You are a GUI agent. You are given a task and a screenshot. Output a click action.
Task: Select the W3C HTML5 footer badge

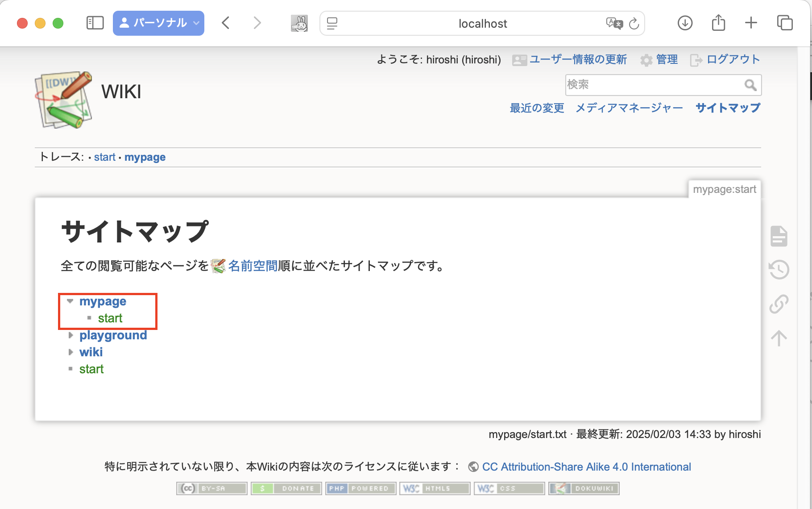(434, 488)
